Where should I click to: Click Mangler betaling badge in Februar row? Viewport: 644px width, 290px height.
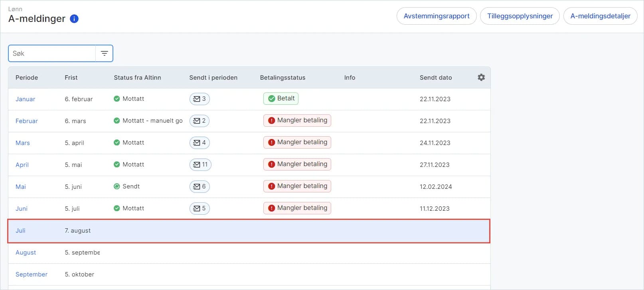click(297, 120)
